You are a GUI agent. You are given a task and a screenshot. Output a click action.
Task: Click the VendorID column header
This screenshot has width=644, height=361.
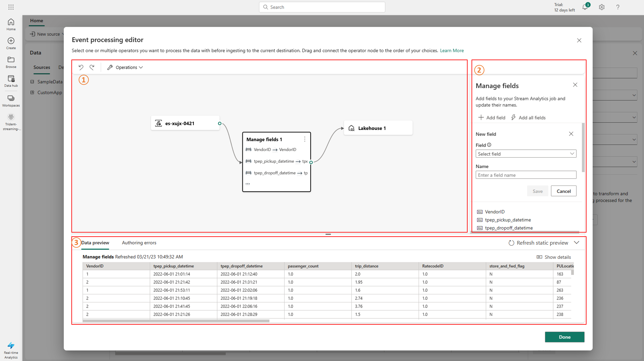pyautogui.click(x=116, y=266)
